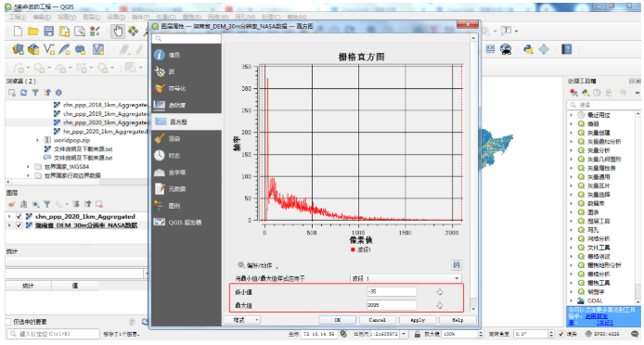Filter the Browser panel items
Image resolution: width=644 pixels, height=345 pixels.
35,93
